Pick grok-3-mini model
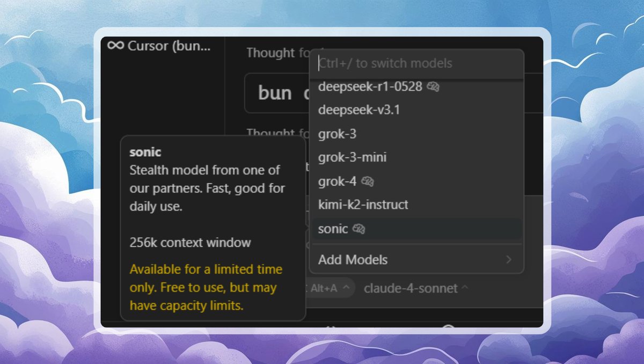 (x=416, y=157)
